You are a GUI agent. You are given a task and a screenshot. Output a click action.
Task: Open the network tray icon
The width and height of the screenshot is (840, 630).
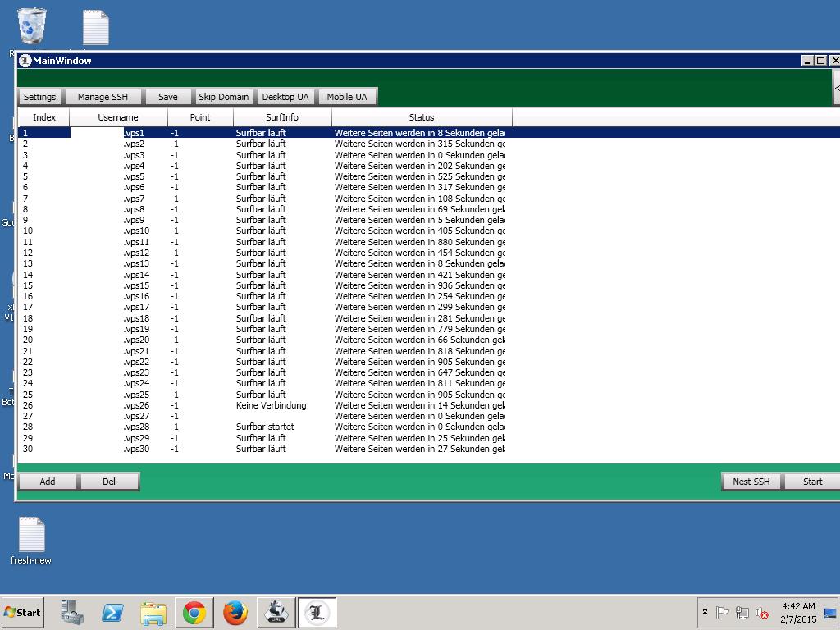coord(742,612)
